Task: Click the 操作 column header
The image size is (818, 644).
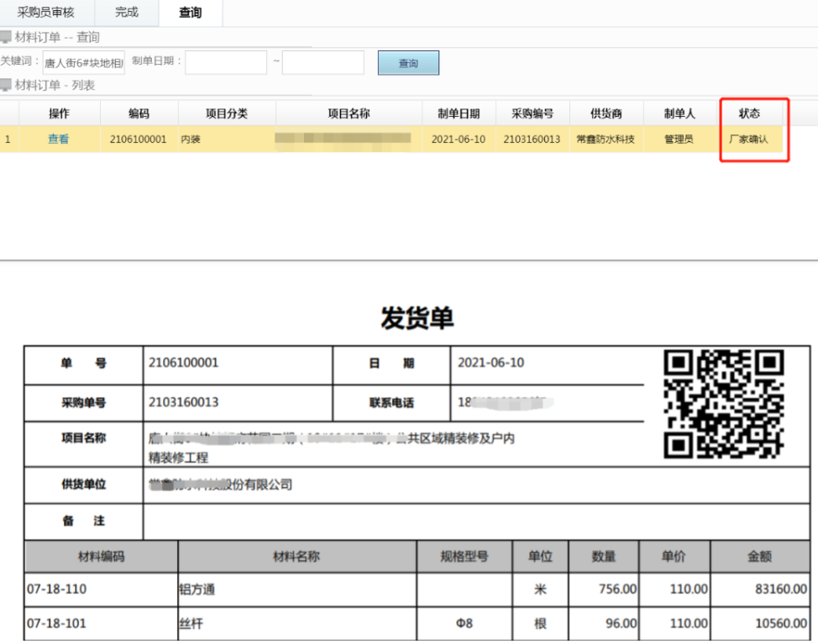Action: pyautogui.click(x=55, y=113)
